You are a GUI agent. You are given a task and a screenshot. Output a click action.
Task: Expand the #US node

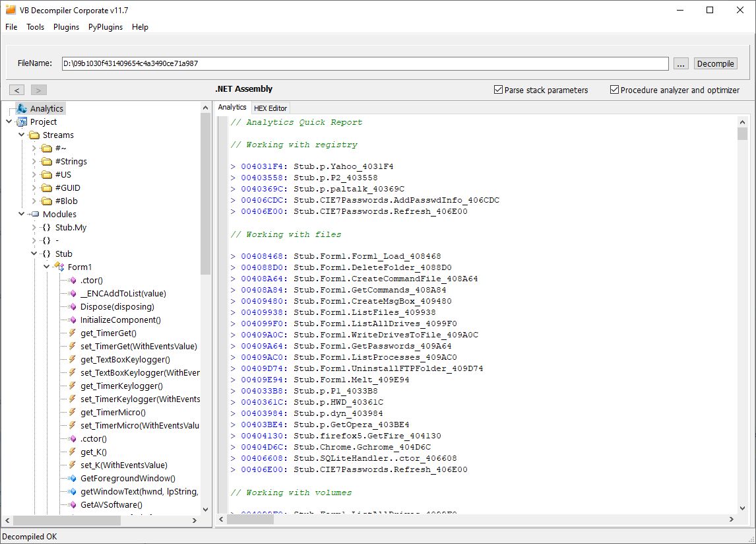[34, 174]
